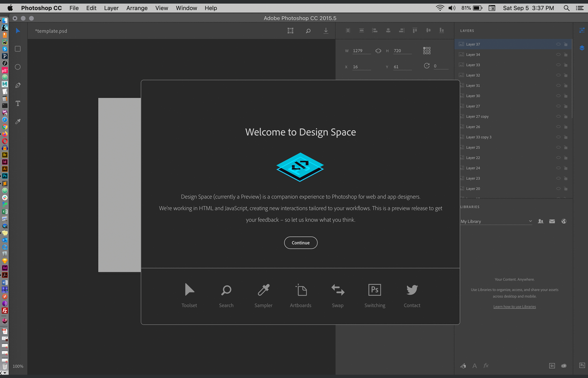Open the Photoshop CC application menu

pyautogui.click(x=41, y=8)
